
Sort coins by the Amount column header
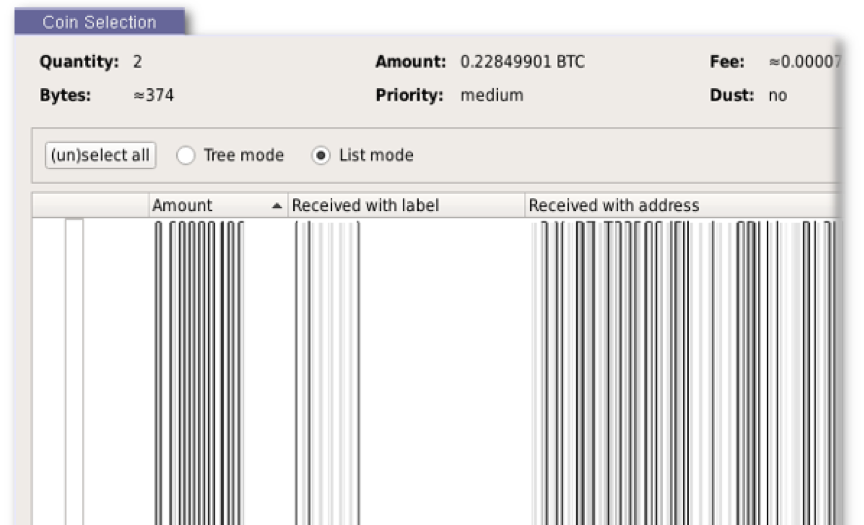click(x=218, y=205)
